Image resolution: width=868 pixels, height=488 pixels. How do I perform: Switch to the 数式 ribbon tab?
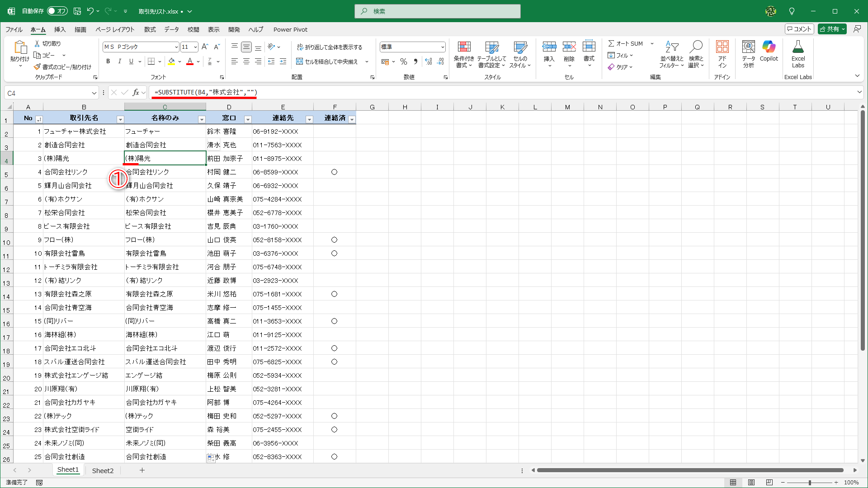[x=150, y=29]
